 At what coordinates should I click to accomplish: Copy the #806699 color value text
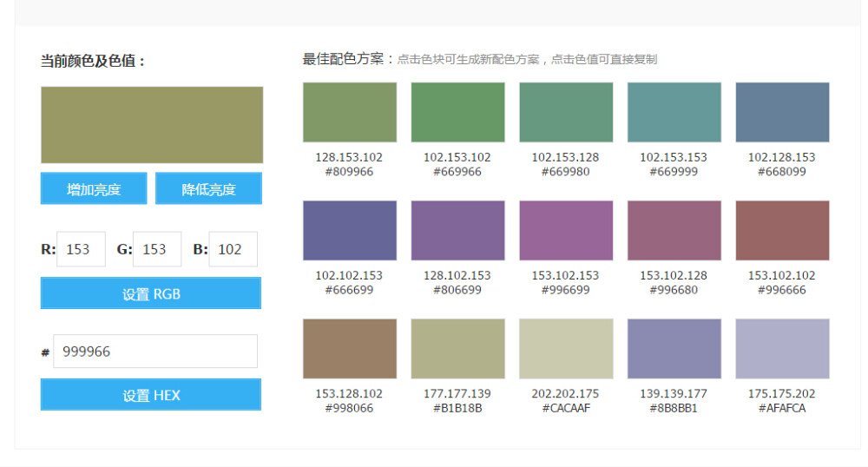pyautogui.click(x=457, y=290)
